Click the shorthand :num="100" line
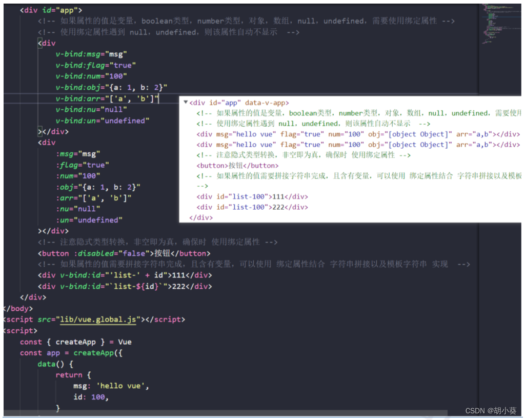The image size is (525, 420). (x=78, y=176)
